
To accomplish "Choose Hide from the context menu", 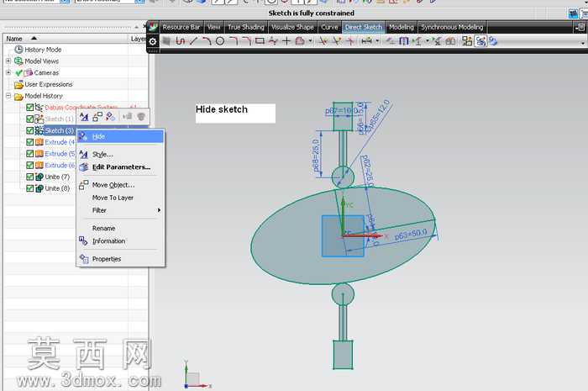I will point(120,136).
